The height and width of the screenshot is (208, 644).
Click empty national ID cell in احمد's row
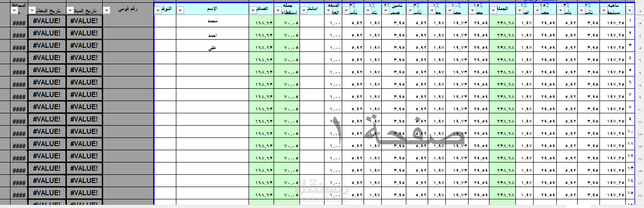(x=129, y=33)
